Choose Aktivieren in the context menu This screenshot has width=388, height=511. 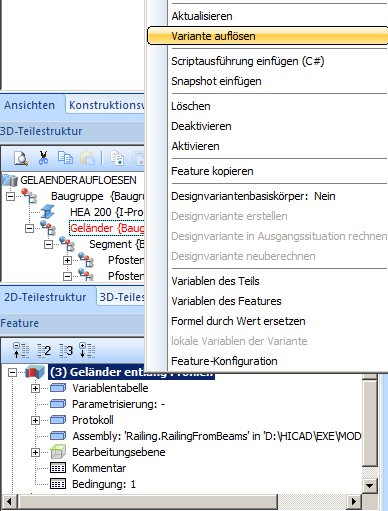[195, 146]
